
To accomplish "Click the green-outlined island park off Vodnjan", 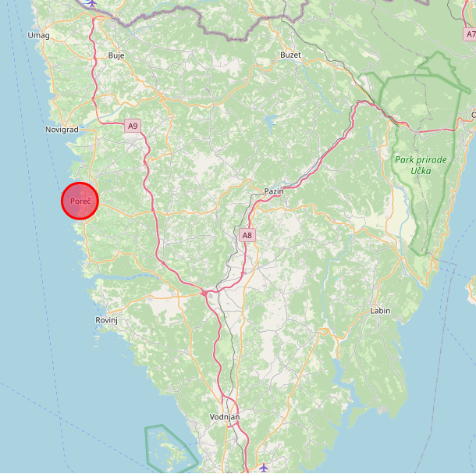I will point(171,448).
